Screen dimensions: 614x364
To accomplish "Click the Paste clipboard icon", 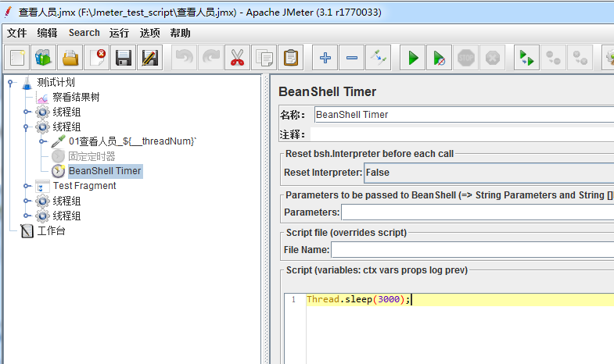I will coord(290,58).
